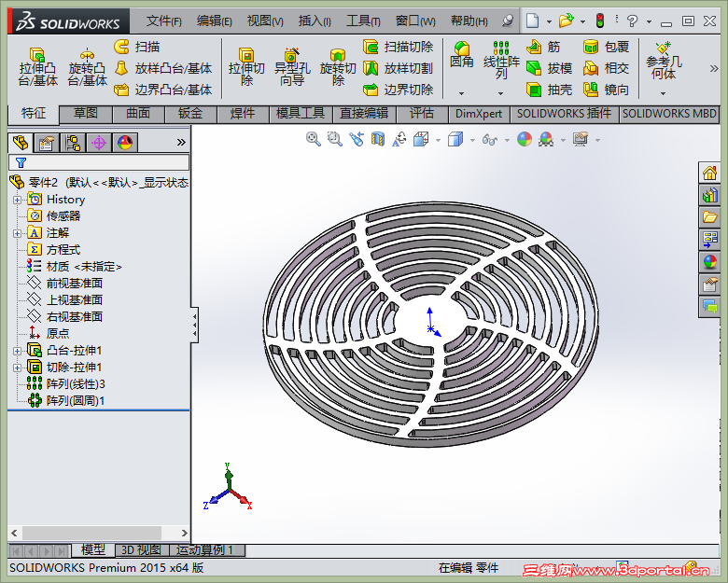728x583 pixels.
Task: Click the apply scene icon
Action: [x=546, y=139]
